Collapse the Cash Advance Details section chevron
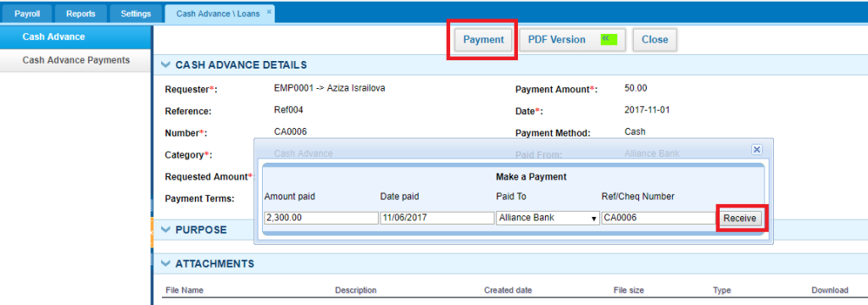Viewport: 868px width, 305px height. 165,64
